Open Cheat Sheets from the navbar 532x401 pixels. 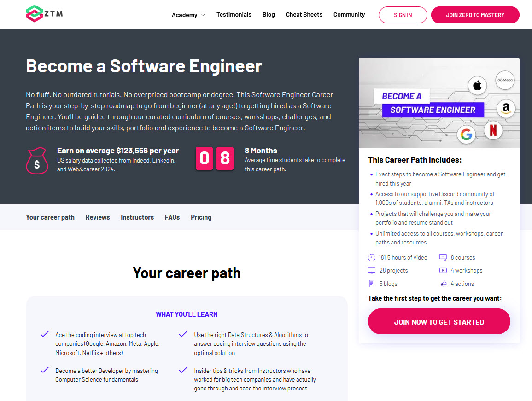(304, 15)
